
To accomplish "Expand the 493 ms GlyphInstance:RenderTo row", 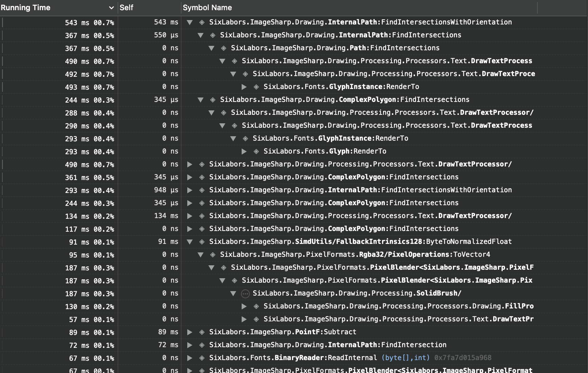I will 244,87.
